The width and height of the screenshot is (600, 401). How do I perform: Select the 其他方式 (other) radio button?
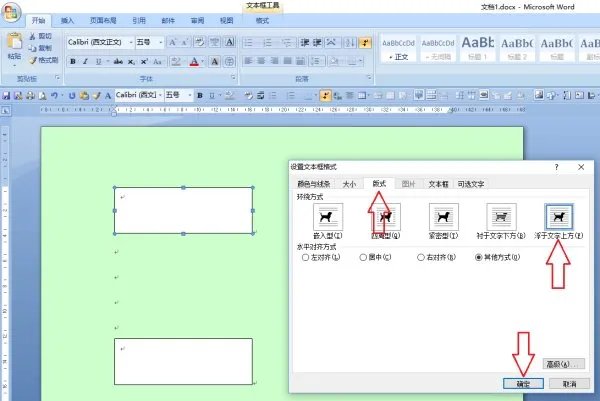478,258
